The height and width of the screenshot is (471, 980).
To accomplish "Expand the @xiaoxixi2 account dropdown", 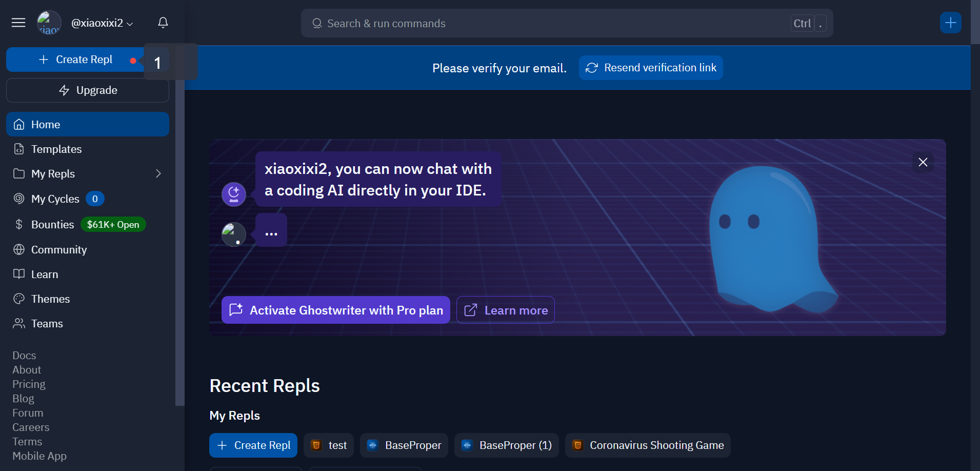I will click(102, 23).
